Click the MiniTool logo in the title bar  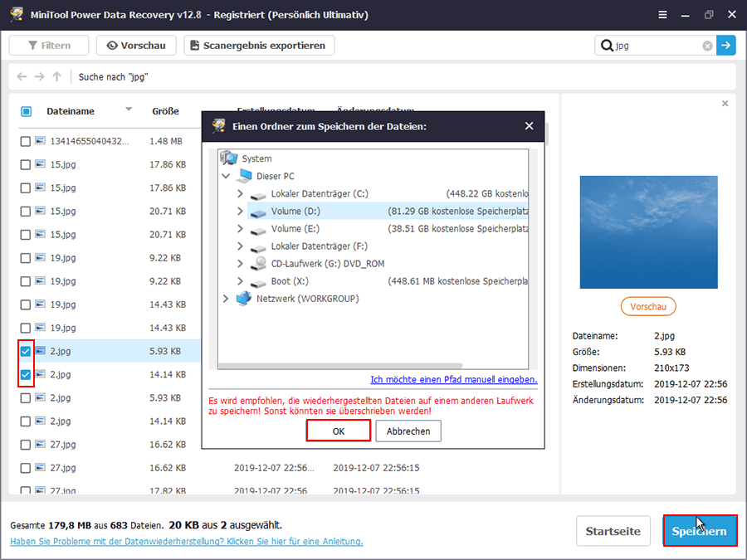point(17,14)
